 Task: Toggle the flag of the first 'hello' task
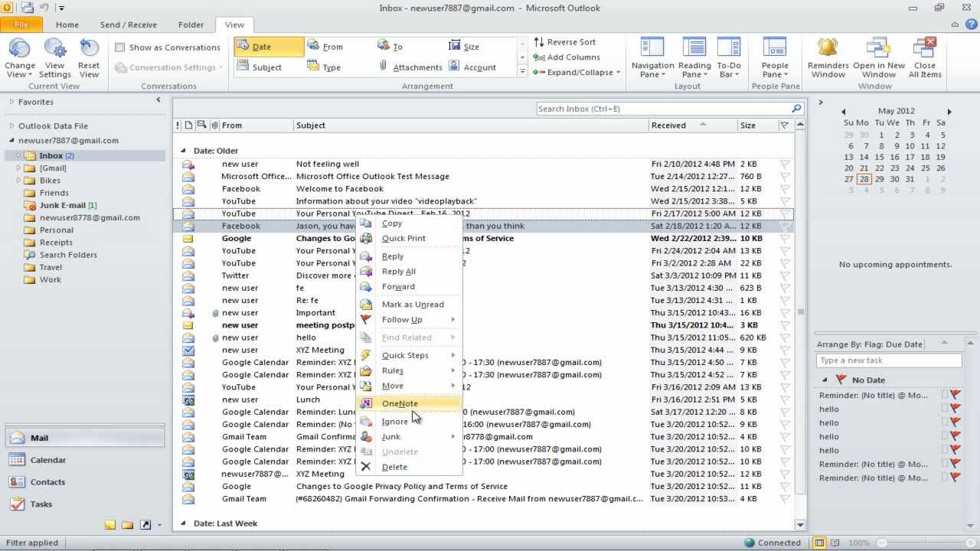pyautogui.click(x=955, y=409)
